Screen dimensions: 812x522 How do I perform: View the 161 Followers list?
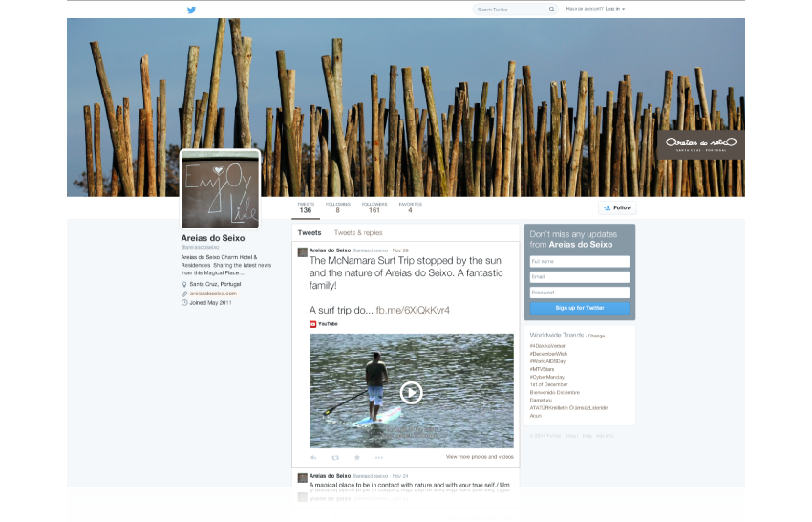pos(374,207)
